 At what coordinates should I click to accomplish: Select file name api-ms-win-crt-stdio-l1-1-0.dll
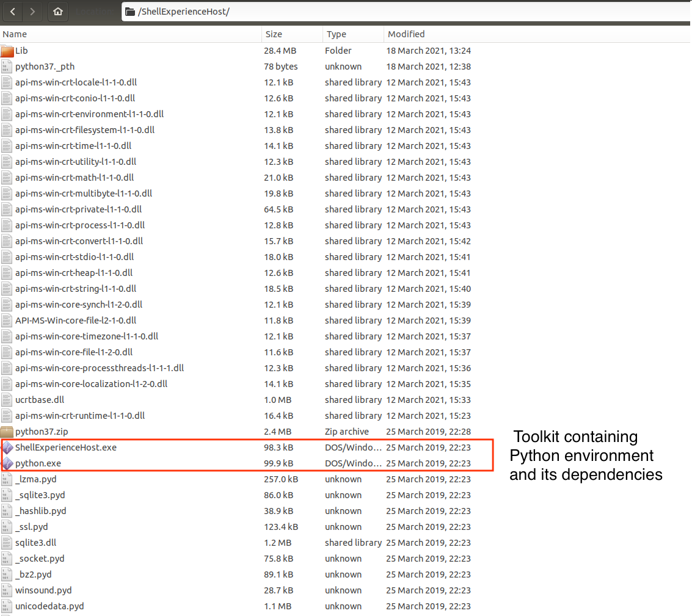click(x=75, y=257)
